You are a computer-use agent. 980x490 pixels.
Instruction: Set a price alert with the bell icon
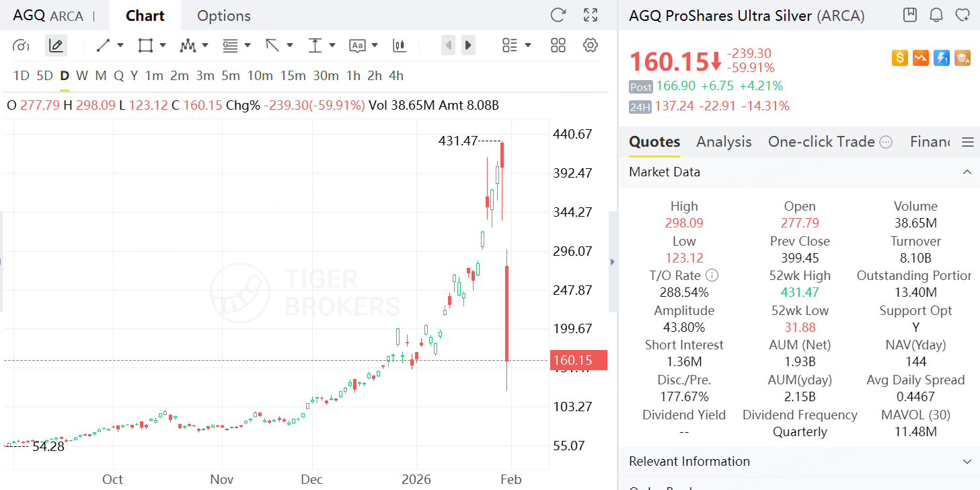[x=936, y=15]
